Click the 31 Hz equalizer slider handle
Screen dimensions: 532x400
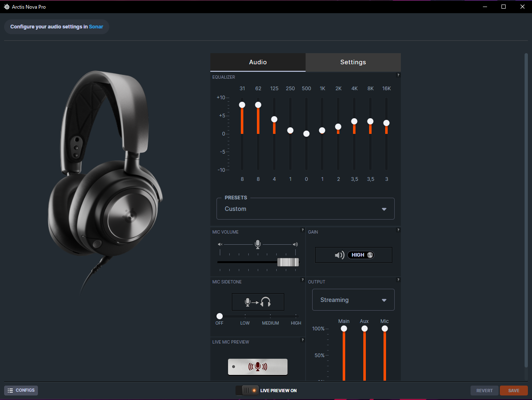(242, 105)
